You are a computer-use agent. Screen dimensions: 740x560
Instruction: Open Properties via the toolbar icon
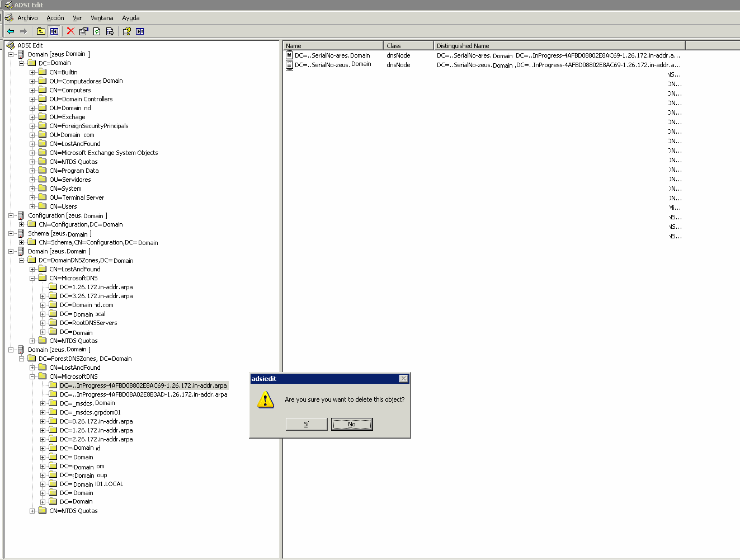coord(84,31)
